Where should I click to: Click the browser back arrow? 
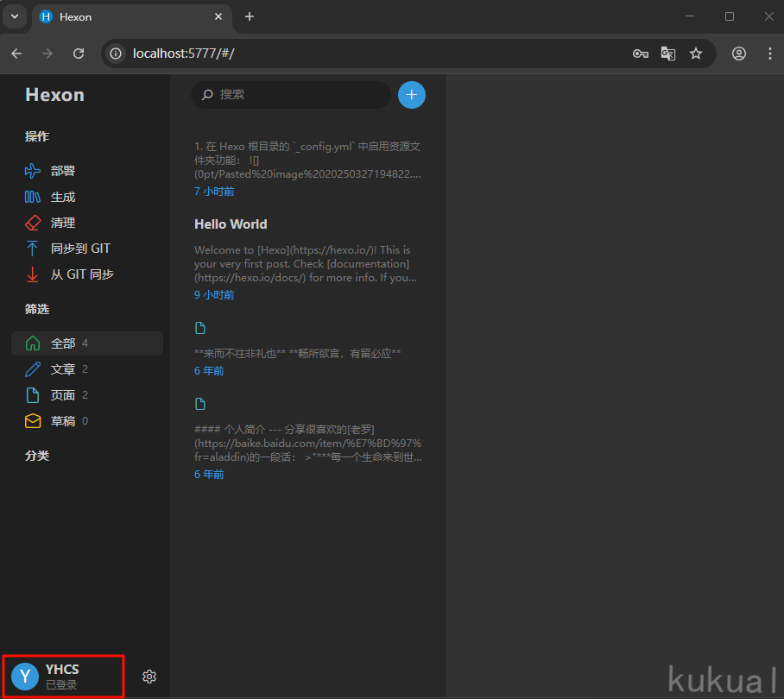[x=16, y=54]
